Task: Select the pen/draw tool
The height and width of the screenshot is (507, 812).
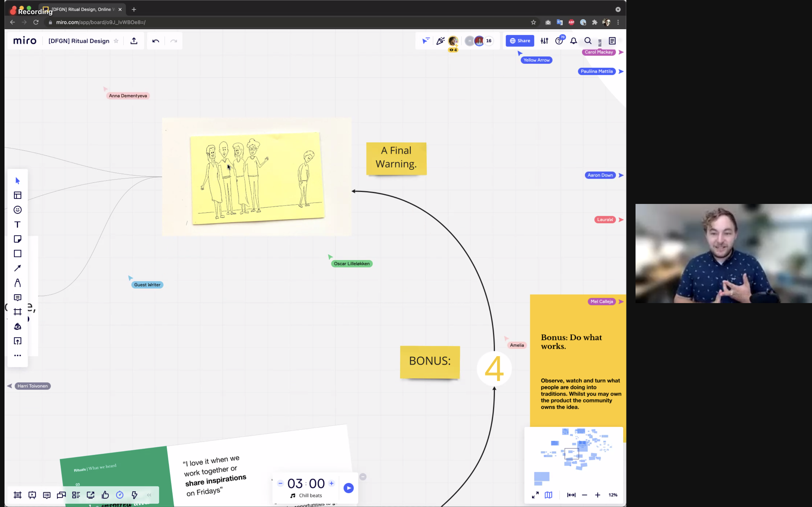Action: [17, 283]
